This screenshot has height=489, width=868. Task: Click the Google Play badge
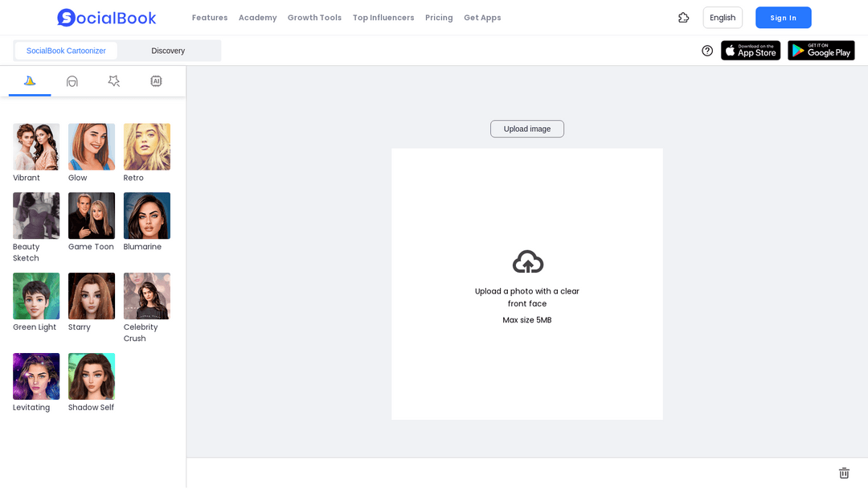pos(821,50)
